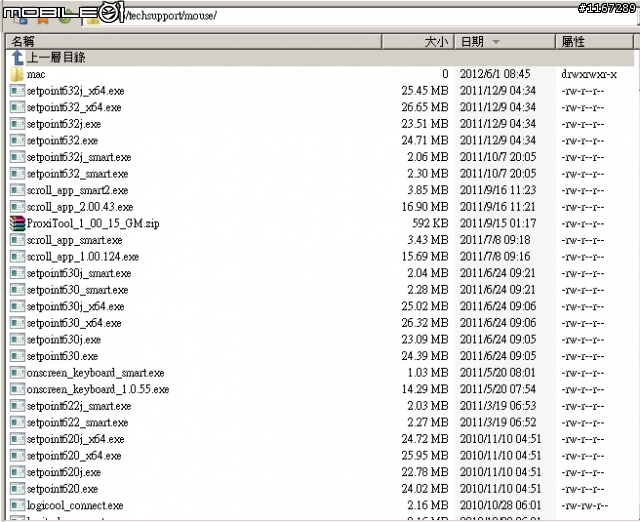The height and width of the screenshot is (522, 640).
Task: Click the 22.78 MB size cell
Action: pos(425,472)
